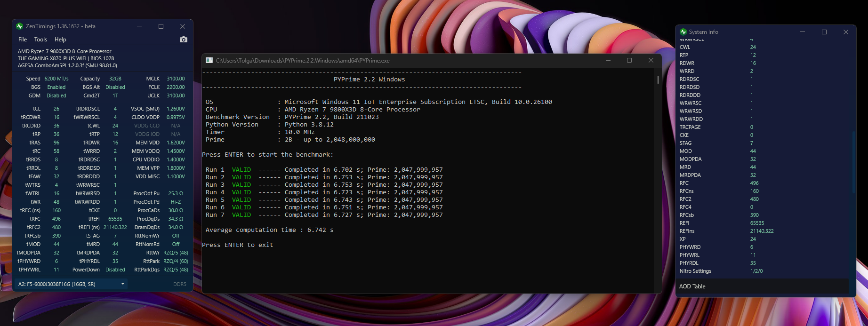Click GDM Disabled value in ZenTimings
The height and width of the screenshot is (326, 868).
click(56, 95)
